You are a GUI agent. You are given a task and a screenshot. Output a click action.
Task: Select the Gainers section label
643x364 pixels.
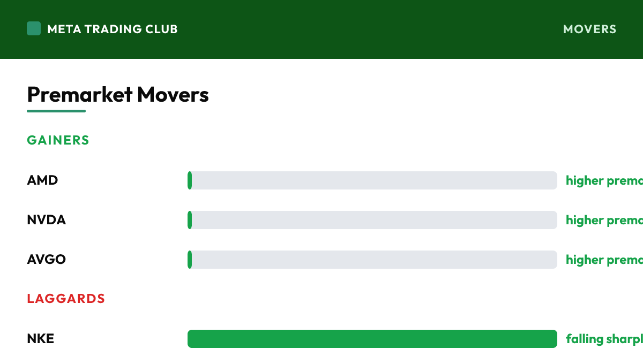[x=58, y=140]
